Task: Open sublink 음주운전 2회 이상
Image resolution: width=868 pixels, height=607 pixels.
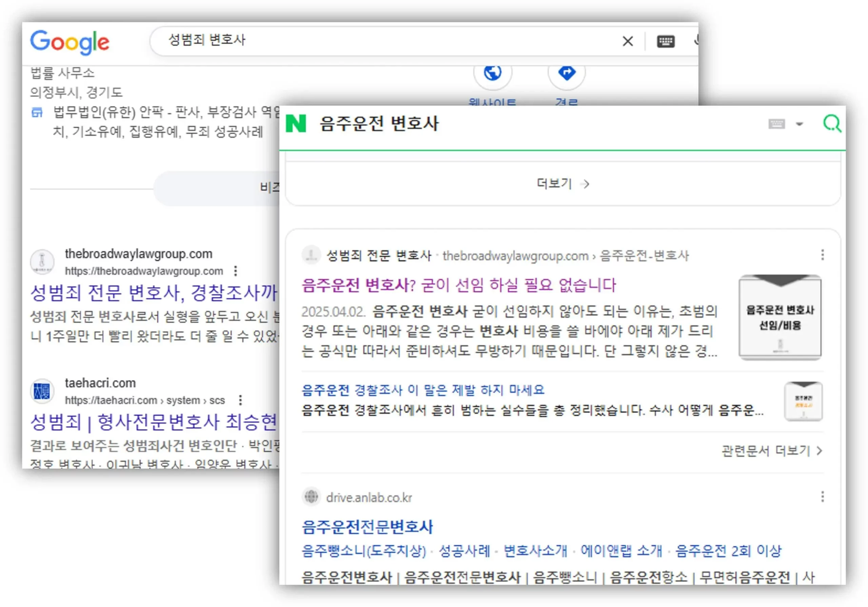Action: pos(729,551)
